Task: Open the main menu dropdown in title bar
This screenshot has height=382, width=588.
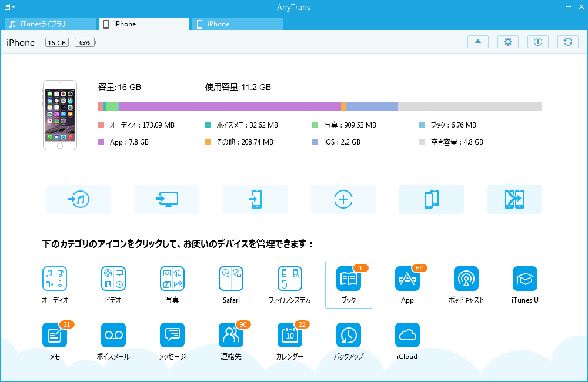Action: (9, 6)
